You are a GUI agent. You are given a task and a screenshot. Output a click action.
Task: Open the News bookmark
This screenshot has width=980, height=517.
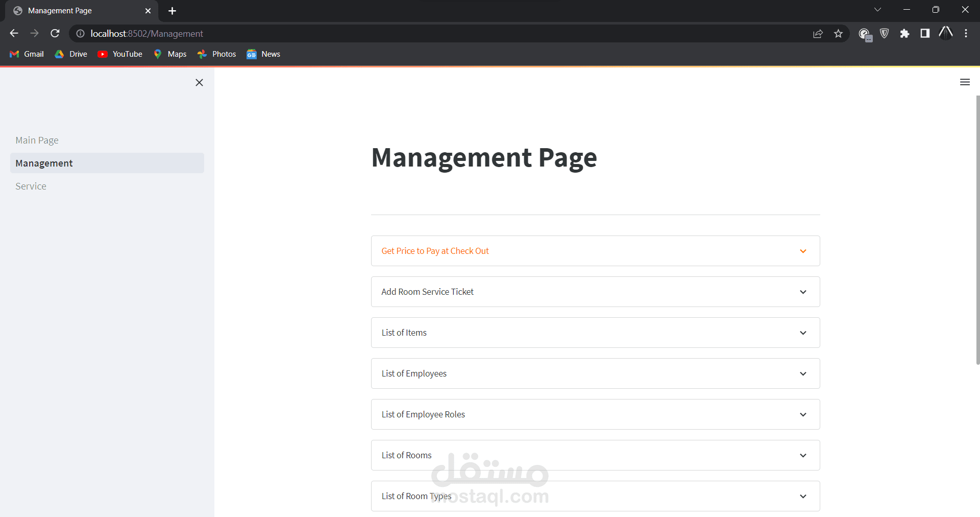(263, 54)
